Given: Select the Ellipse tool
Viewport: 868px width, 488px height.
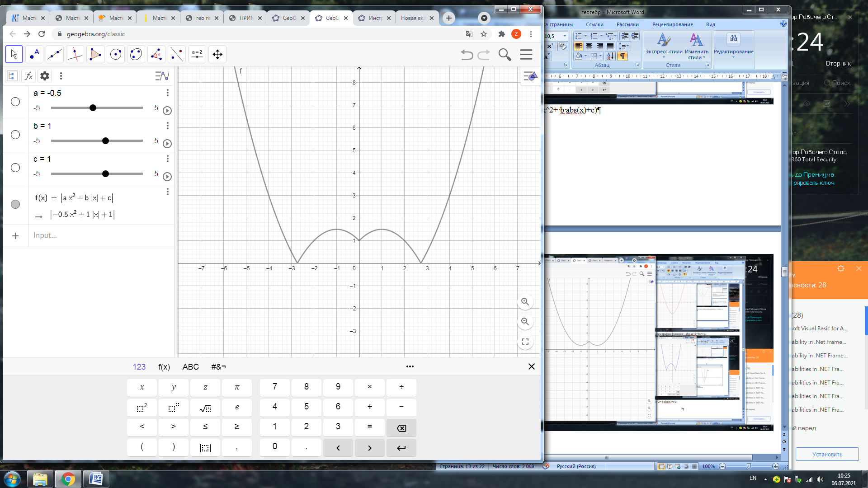Looking at the screenshot, I should pos(136,54).
